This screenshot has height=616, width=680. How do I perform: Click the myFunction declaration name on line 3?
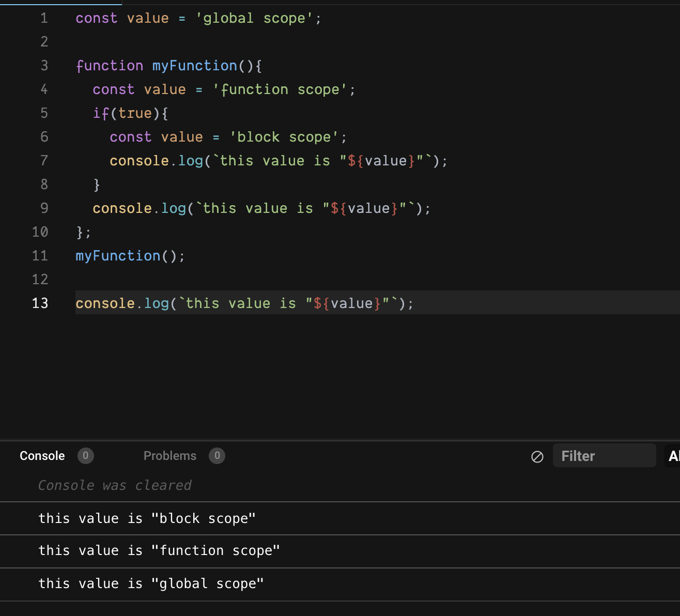coord(195,66)
